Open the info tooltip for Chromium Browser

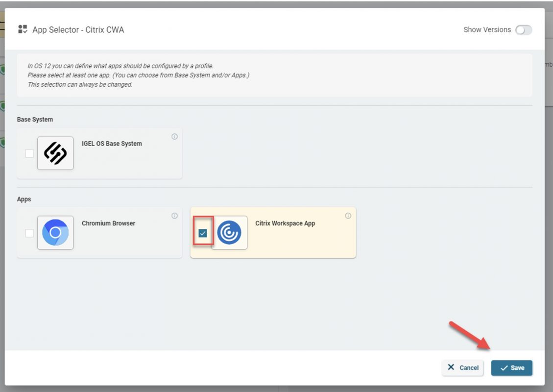174,216
